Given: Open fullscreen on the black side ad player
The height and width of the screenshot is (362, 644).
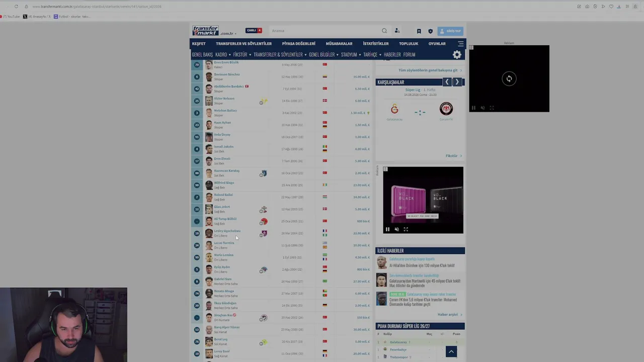Looking at the screenshot, I should click(492, 108).
